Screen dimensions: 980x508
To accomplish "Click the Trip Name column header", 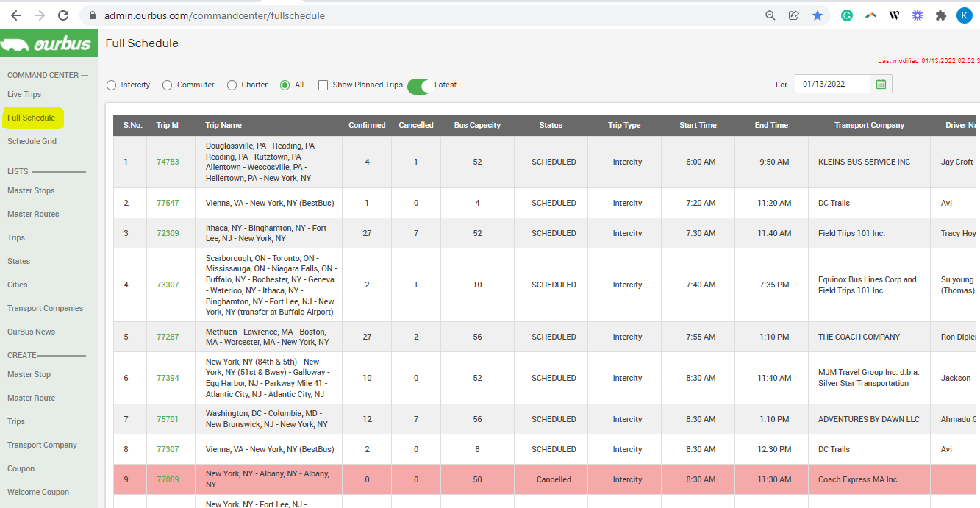I will click(x=223, y=125).
